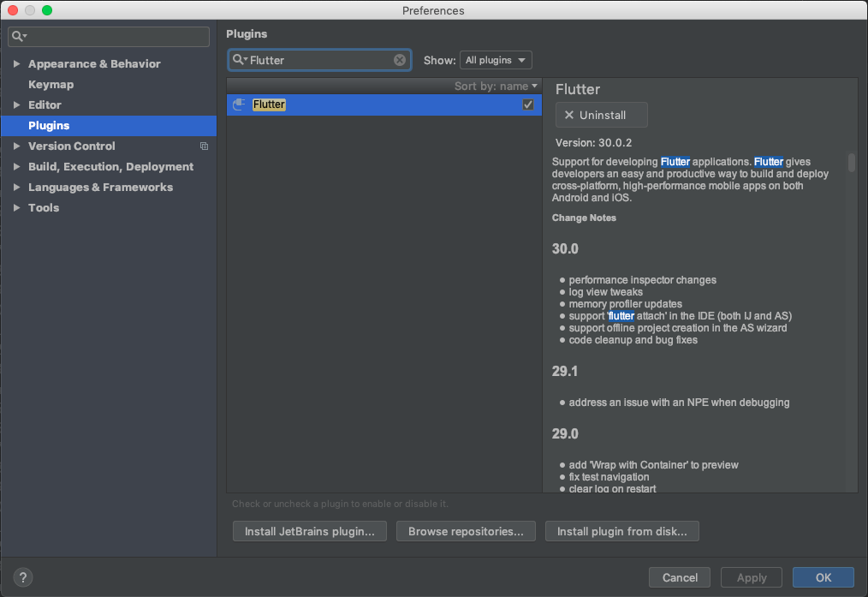Close the Preferences window
868x597 pixels.
click(x=13, y=10)
